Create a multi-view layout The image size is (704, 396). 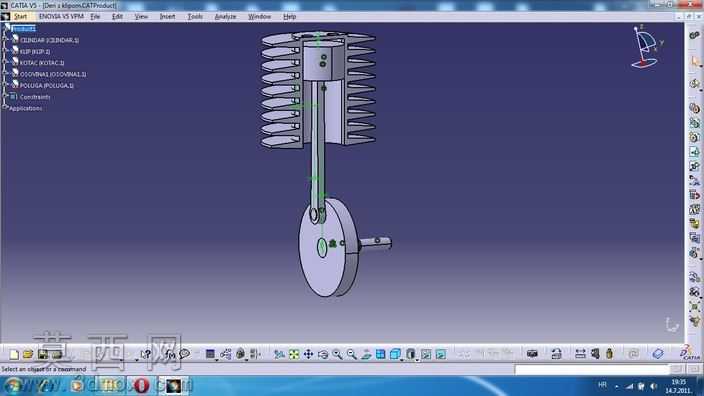380,355
